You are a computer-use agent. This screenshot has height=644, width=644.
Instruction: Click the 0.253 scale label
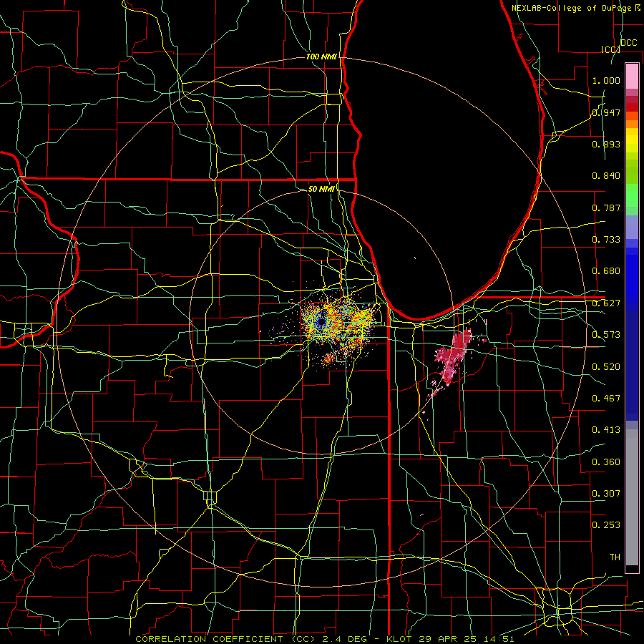tap(606, 525)
